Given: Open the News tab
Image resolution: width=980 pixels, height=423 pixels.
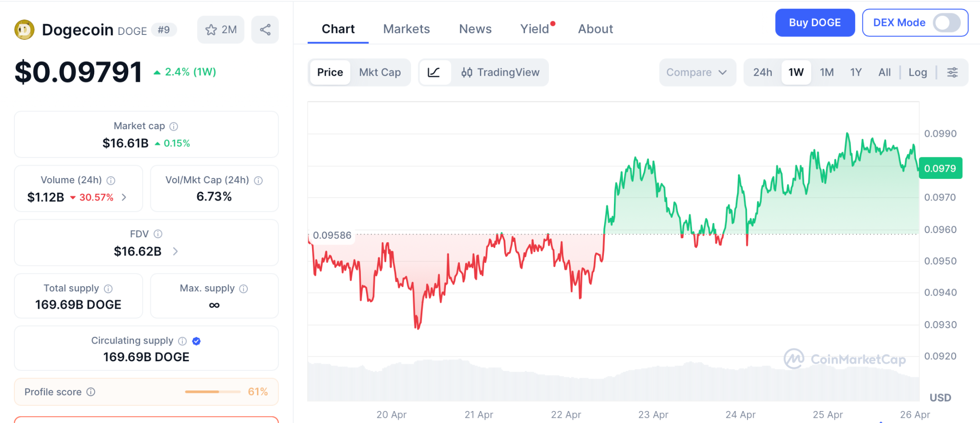Looking at the screenshot, I should pos(475,29).
